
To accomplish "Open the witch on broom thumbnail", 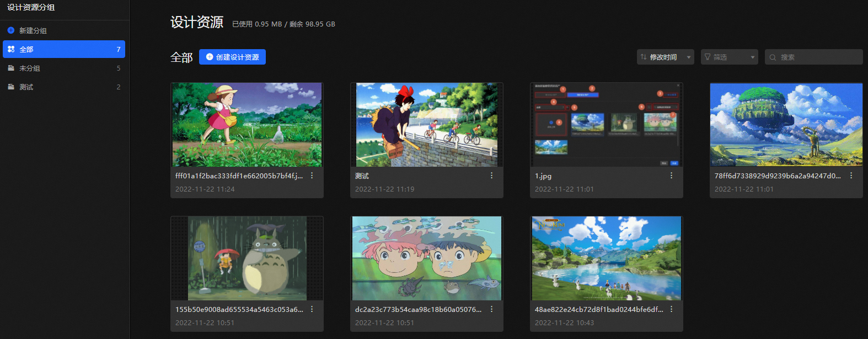I will click(427, 125).
